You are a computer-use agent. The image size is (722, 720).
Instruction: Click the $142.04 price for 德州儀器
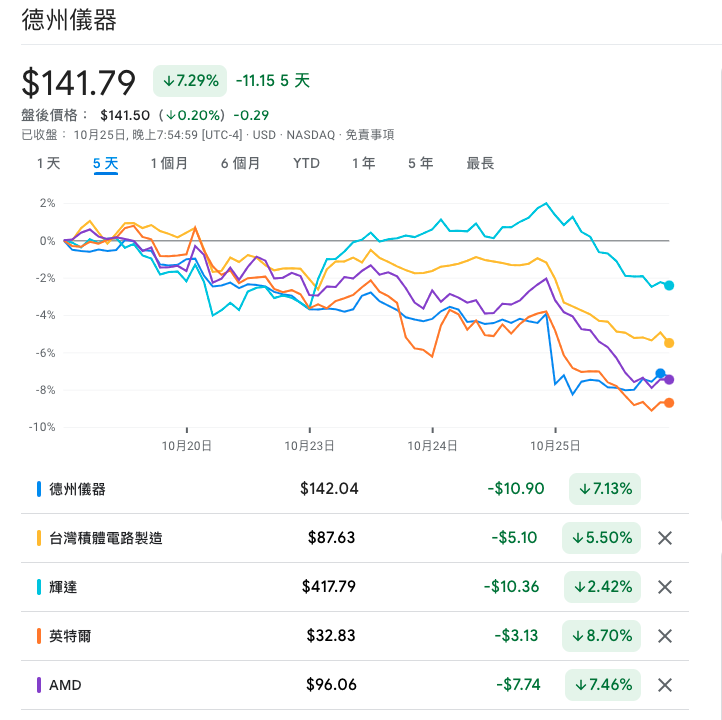(x=329, y=488)
